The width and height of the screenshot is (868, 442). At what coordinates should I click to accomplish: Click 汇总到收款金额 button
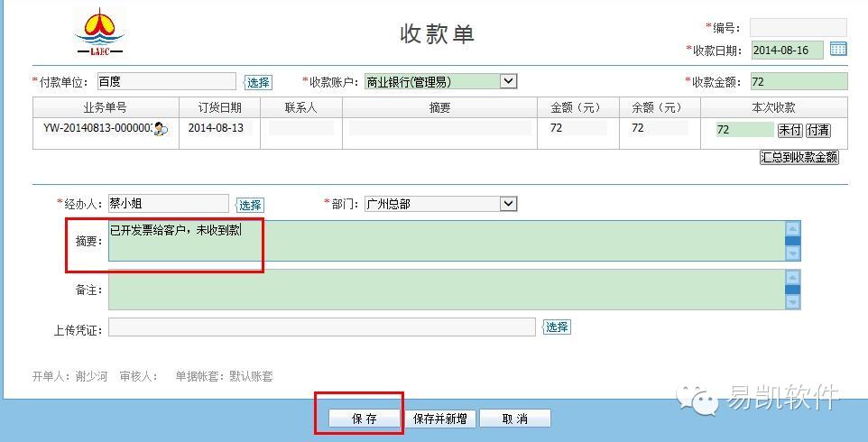pos(799,157)
